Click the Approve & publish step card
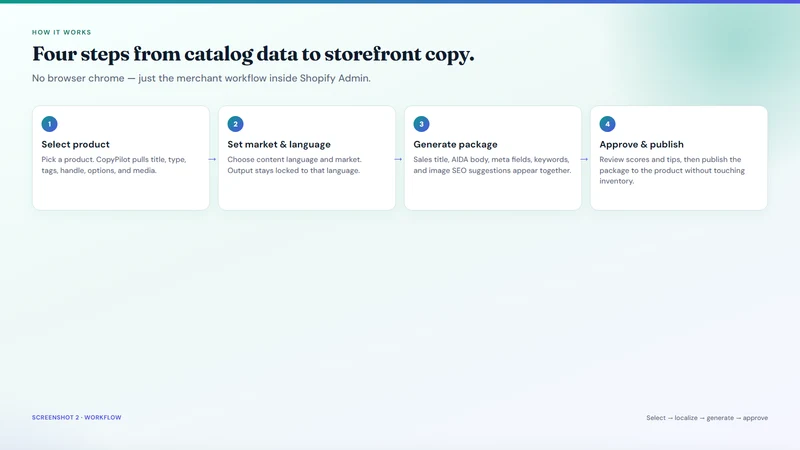Image resolution: width=800 pixels, height=450 pixels. [x=679, y=158]
